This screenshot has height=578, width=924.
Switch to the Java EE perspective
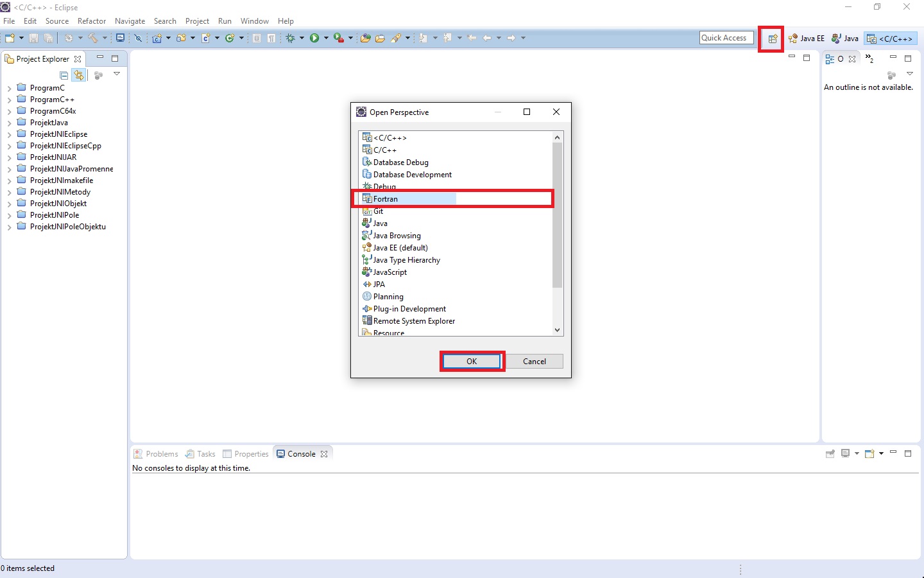(807, 39)
